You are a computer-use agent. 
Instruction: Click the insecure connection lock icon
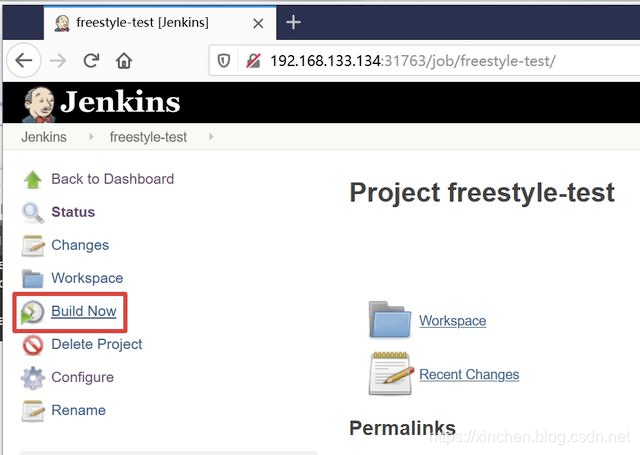coord(253,61)
